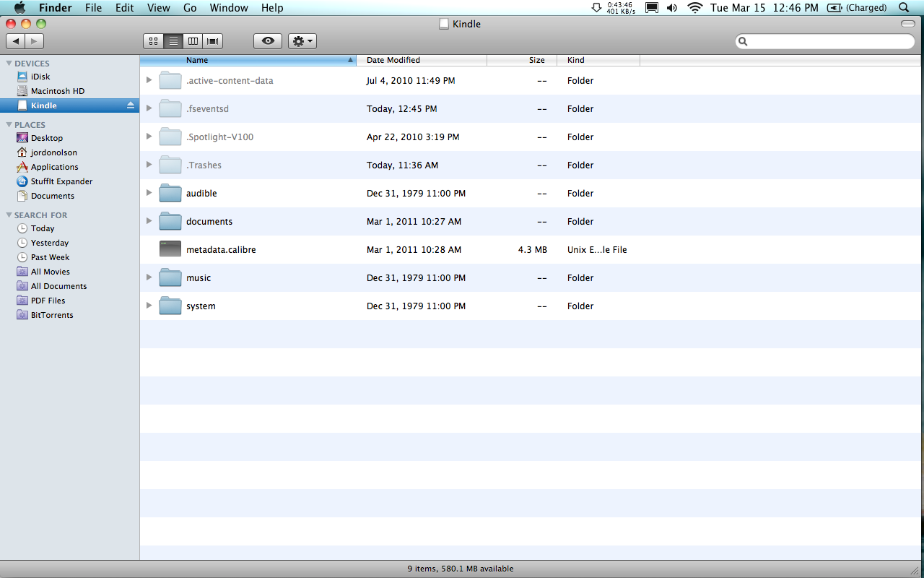This screenshot has height=578, width=924.
Task: Click the volume icon in menu bar
Action: point(672,8)
